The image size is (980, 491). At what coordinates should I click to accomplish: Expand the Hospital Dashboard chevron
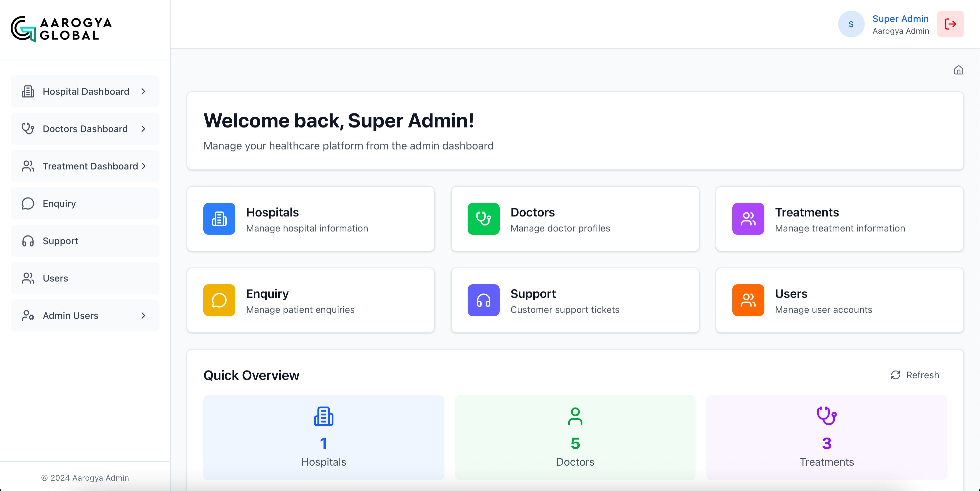point(143,91)
